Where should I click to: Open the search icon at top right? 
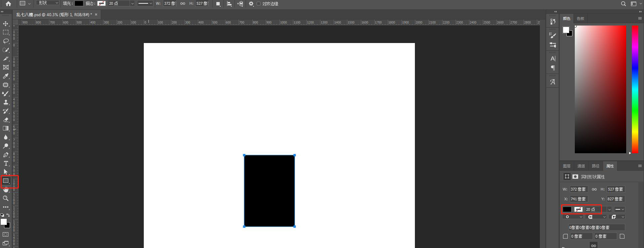pos(623,4)
